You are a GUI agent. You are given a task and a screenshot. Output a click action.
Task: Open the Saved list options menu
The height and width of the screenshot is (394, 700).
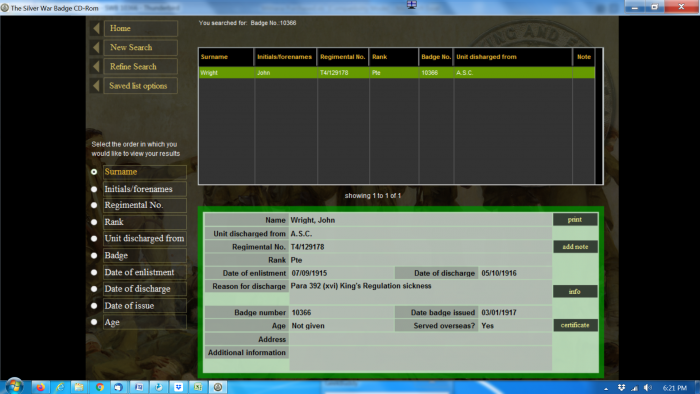click(140, 86)
